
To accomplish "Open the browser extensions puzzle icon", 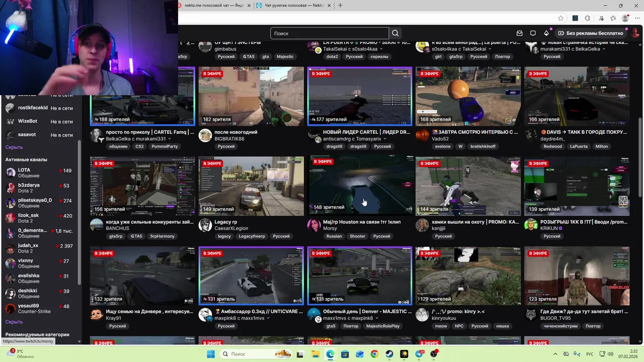I will pyautogui.click(x=587, y=18).
